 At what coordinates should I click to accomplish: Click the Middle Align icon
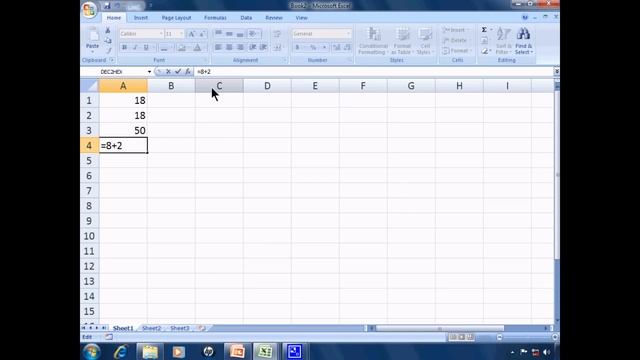pyautogui.click(x=229, y=33)
